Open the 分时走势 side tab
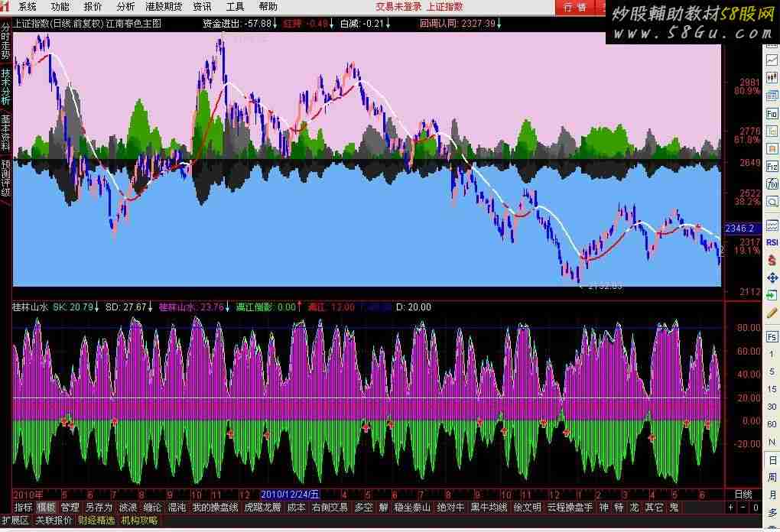This screenshot has width=780, height=532. (x=5, y=41)
